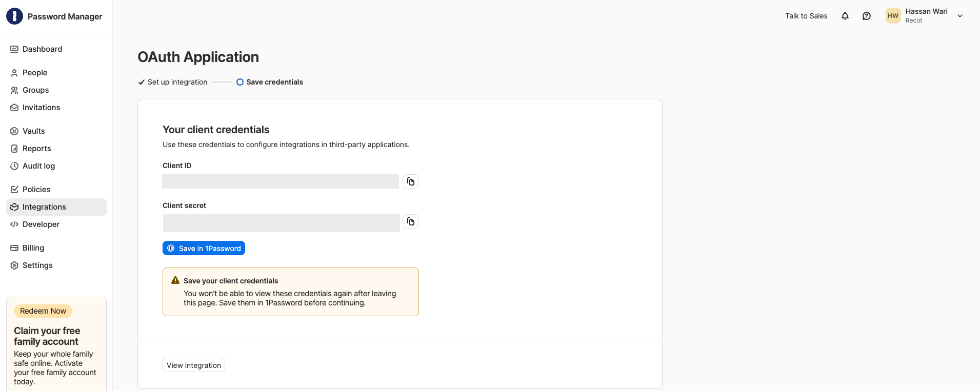Open the Talk to Sales link
The image size is (980, 391).
(806, 16)
